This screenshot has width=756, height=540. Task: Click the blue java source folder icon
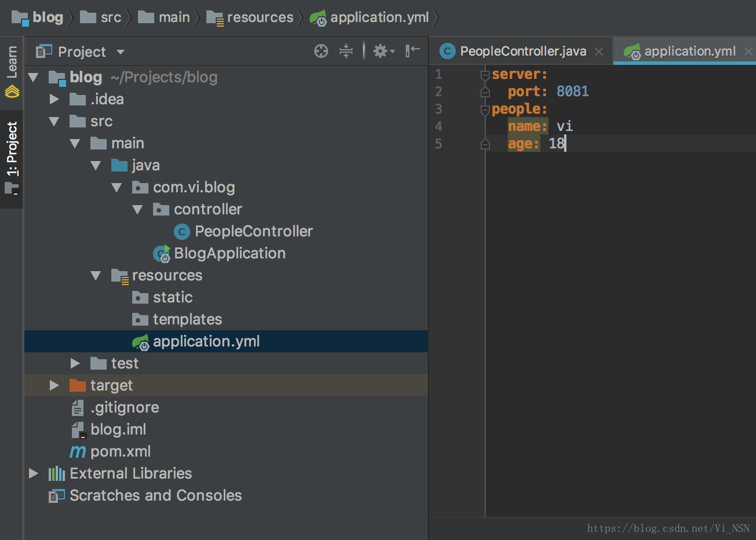[119, 166]
